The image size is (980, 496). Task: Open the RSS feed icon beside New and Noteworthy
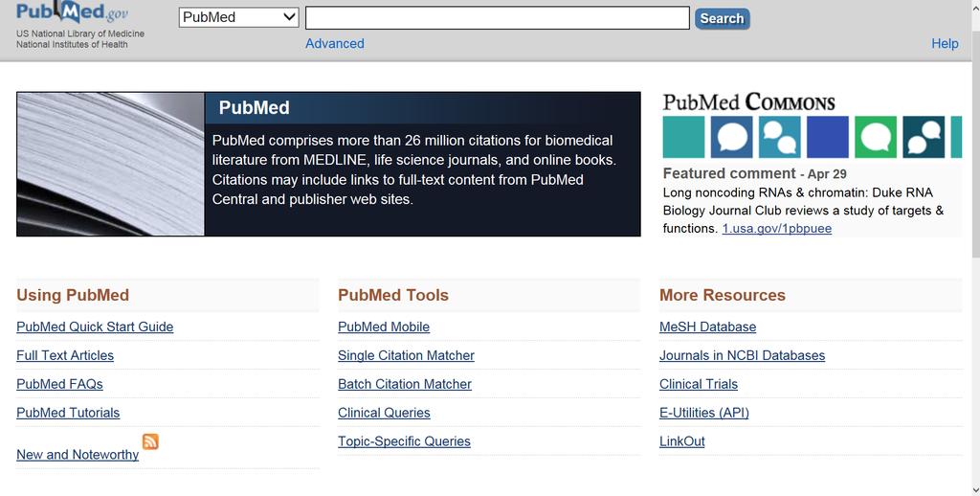click(150, 441)
